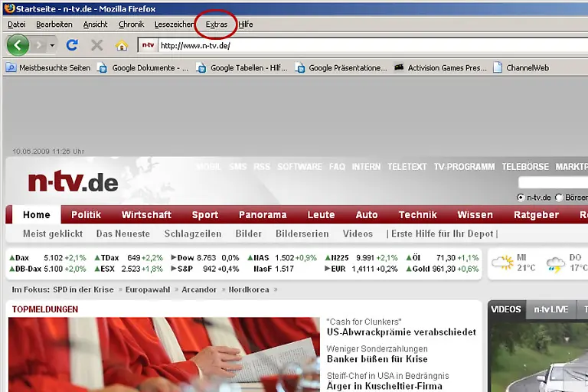
Task: Reload the page with the blue refresh icon
Action: pos(72,45)
